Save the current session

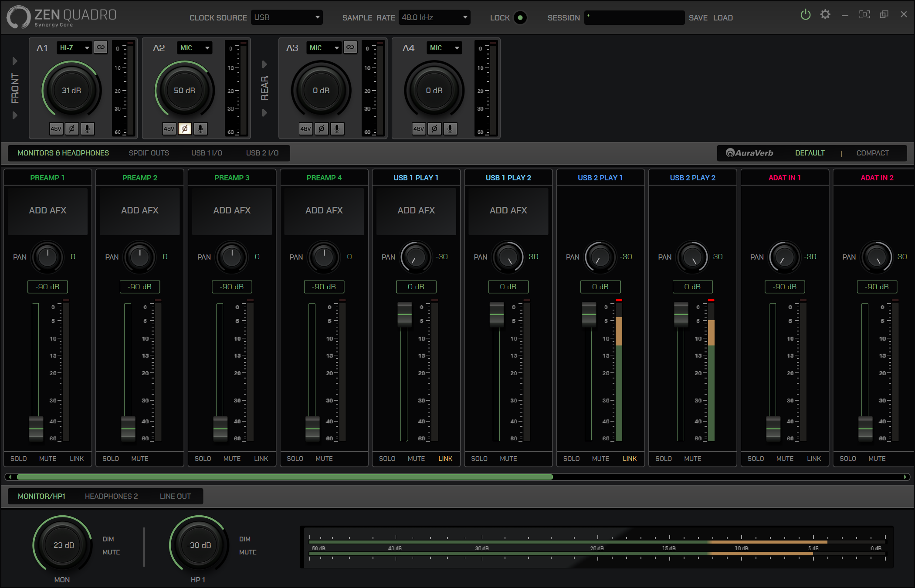point(698,18)
